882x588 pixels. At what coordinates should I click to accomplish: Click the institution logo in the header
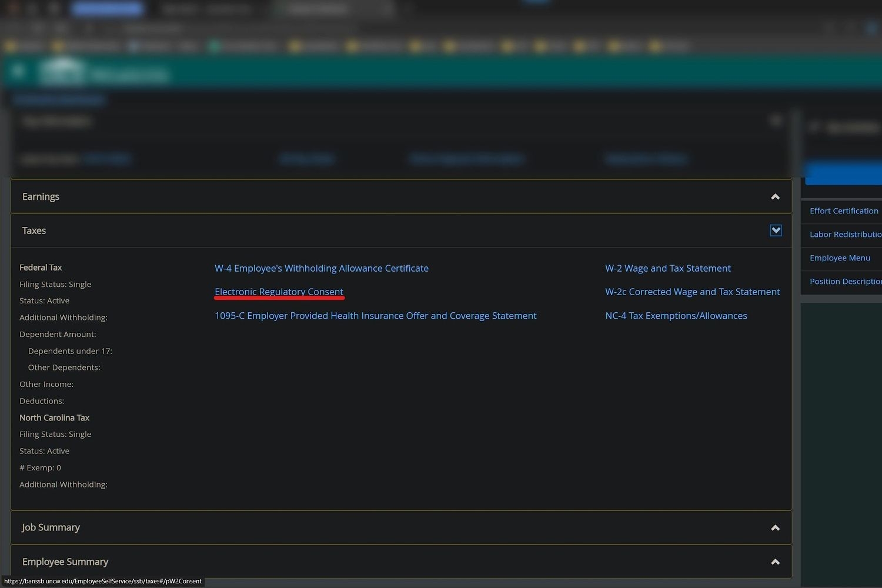(62, 72)
